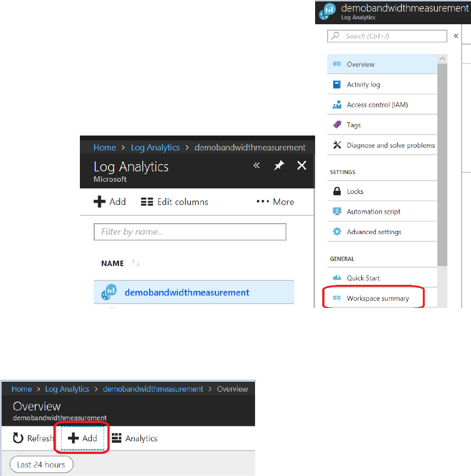Click Add in the Overview toolbar
This screenshot has width=471, height=476.
[x=83, y=438]
